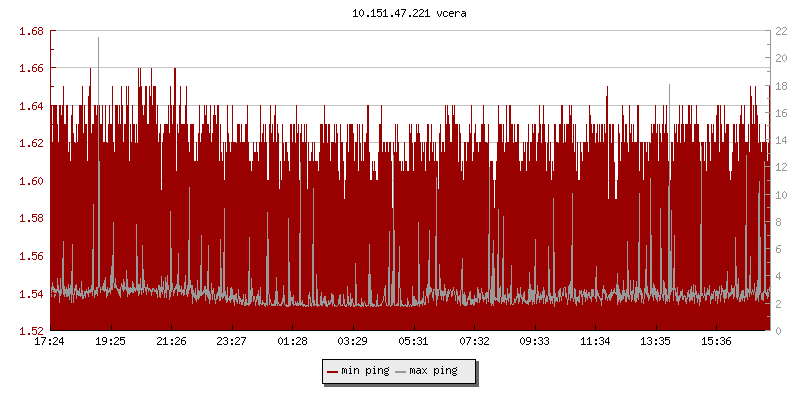This screenshot has height=400, width=800.
Task: Select the 'max ping' legend label
Action: point(433,371)
